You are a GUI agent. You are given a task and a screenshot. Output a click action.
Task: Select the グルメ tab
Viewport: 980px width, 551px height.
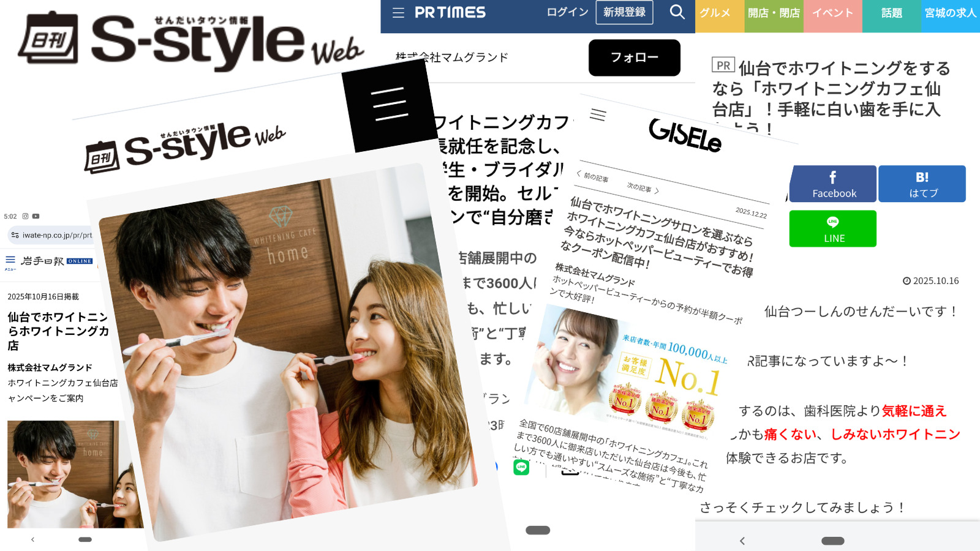[715, 13]
